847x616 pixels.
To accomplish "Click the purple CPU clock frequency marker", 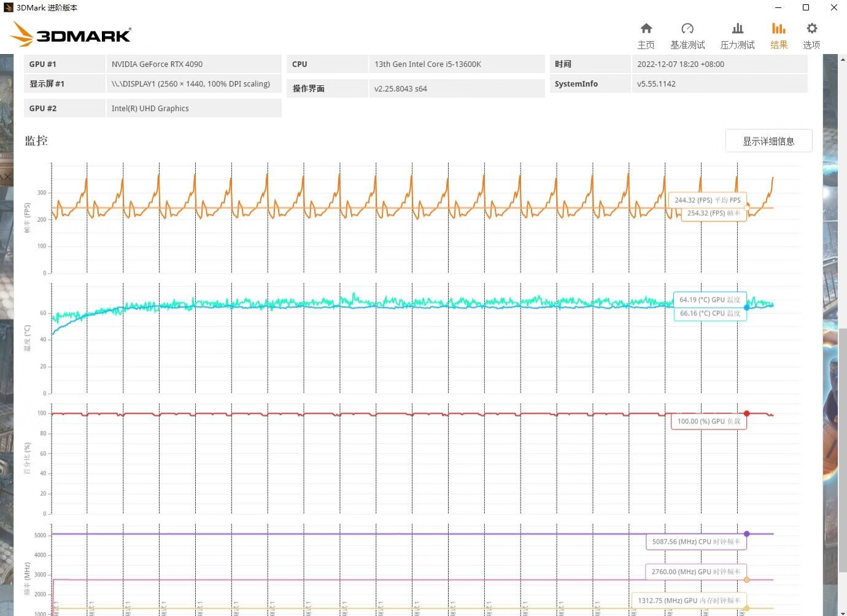I will tap(746, 534).
